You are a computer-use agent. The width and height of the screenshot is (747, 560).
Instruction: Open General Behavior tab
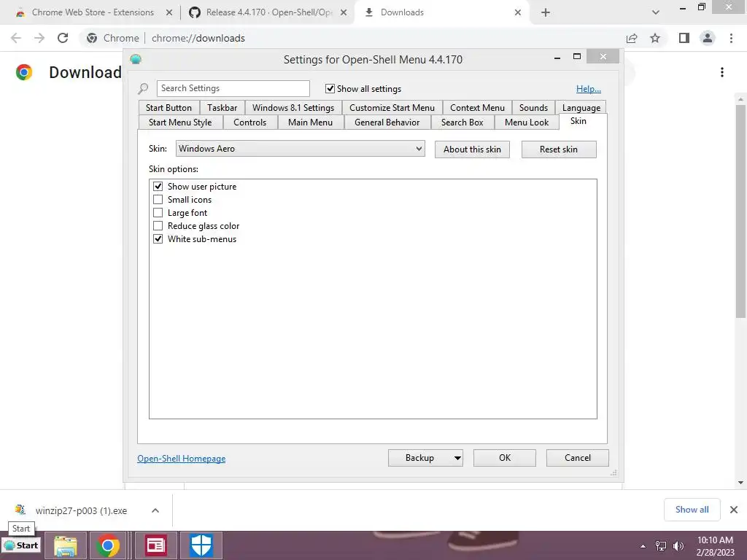pos(387,122)
